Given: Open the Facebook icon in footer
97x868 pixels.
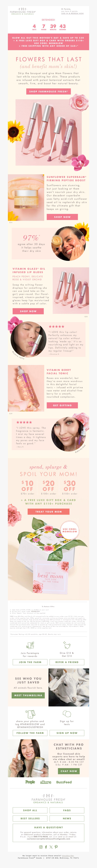Looking at the screenshot, I should (46, 847).
